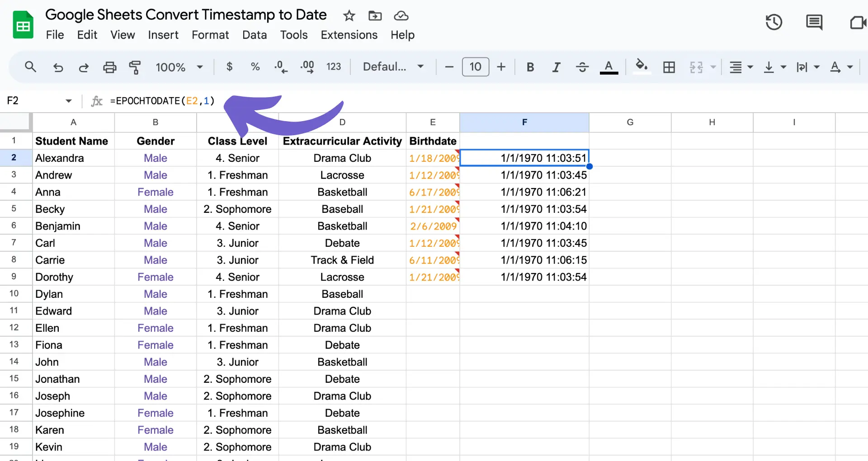Image resolution: width=868 pixels, height=461 pixels.
Task: Decrease font size with minus
Action: coord(449,67)
